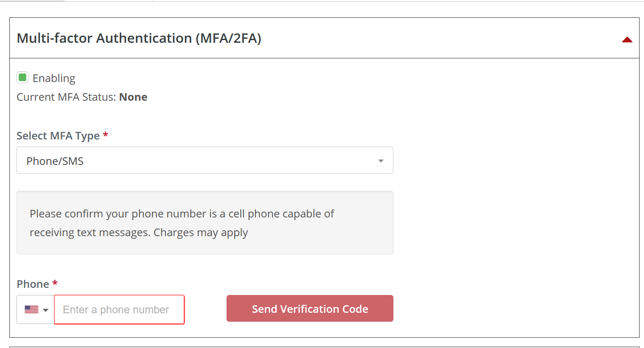This screenshot has height=348, width=644.
Task: Open country code caret beside the flag
Action: [x=45, y=310]
